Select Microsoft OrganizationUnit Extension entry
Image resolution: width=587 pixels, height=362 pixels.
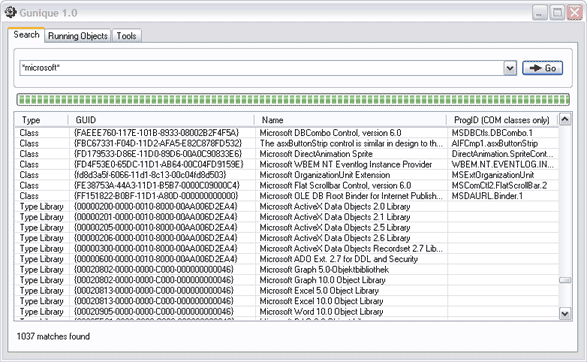(325, 175)
